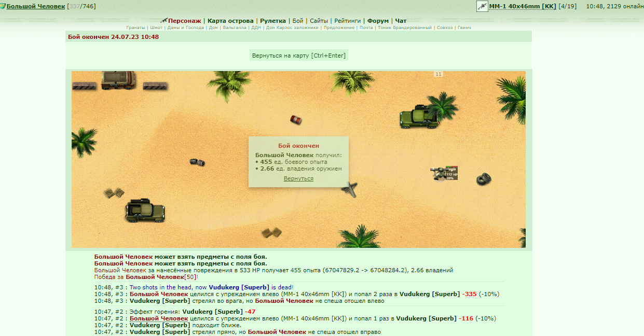Open the Дом submenu link

click(213, 27)
